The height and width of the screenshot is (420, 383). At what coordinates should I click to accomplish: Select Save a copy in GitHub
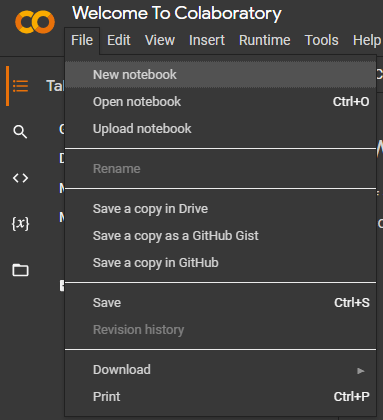[x=220, y=263]
